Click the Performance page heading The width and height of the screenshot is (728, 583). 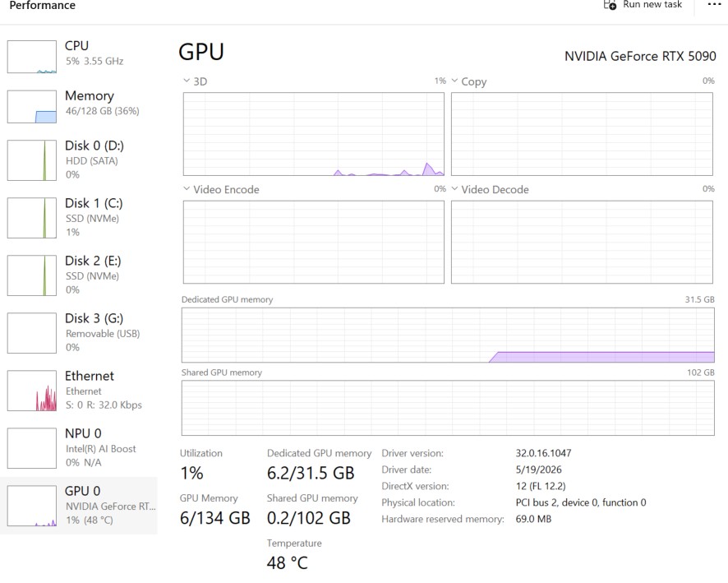(x=42, y=5)
